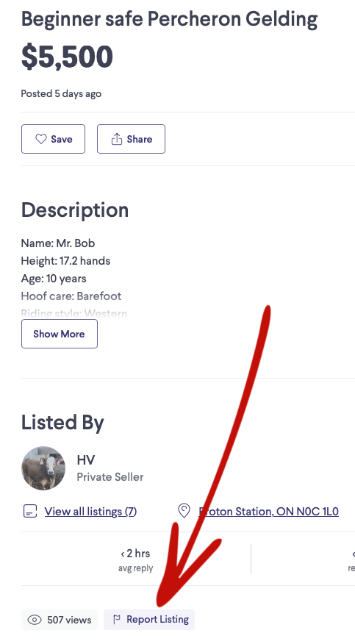Screen dimensions: 355x644
Task: Click the eye icon next to 507 views
Action: [x=35, y=620]
